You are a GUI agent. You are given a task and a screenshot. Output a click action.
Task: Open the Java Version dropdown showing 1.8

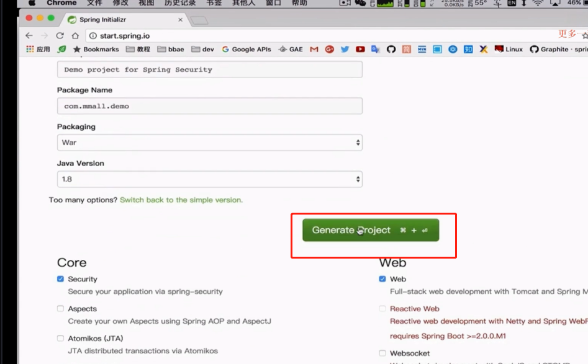click(210, 179)
